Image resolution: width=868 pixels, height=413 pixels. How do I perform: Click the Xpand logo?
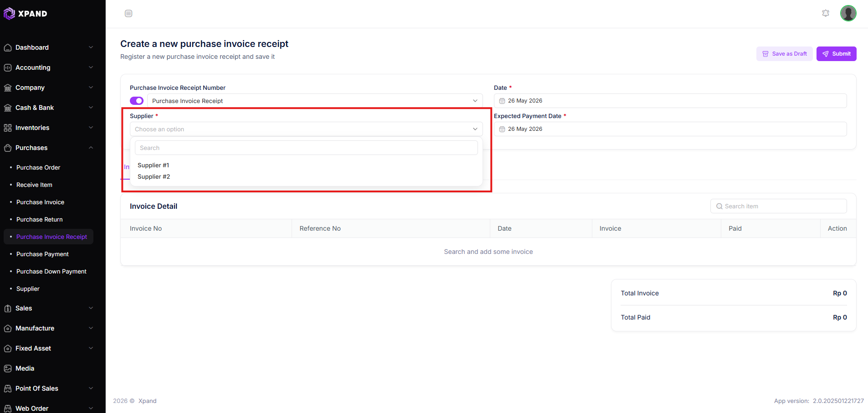click(26, 14)
